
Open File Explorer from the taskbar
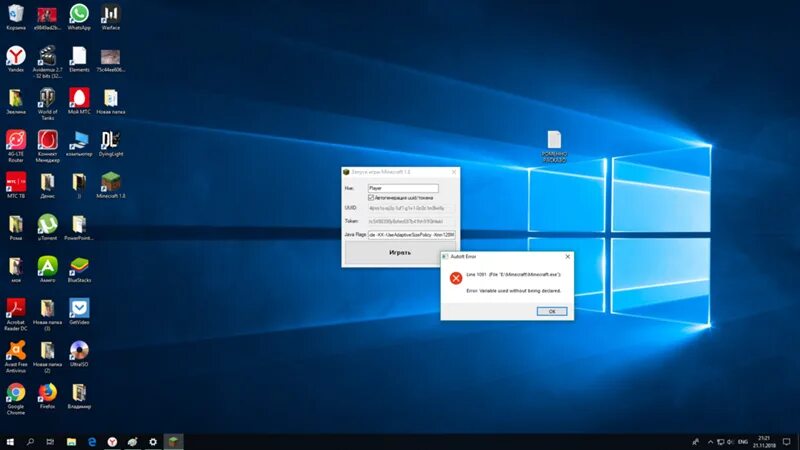tap(71, 442)
